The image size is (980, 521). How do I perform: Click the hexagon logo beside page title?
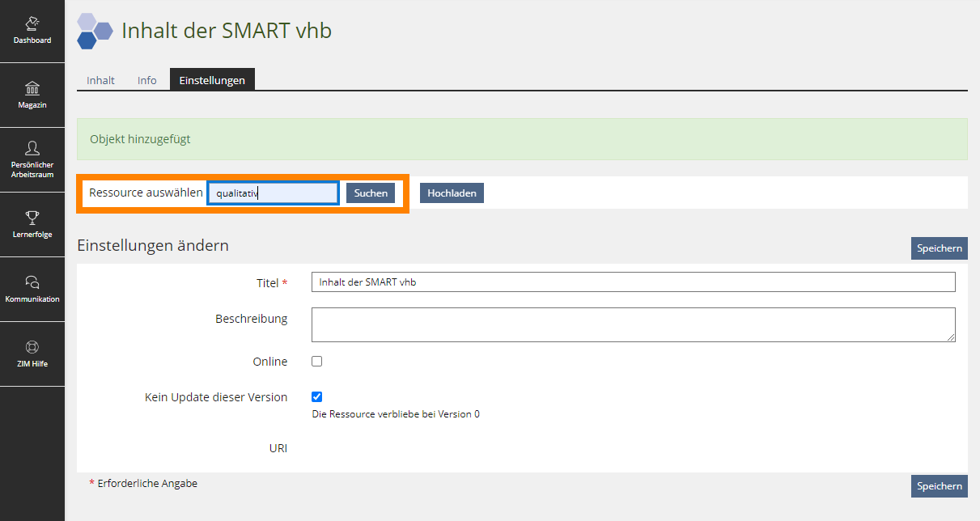95,32
